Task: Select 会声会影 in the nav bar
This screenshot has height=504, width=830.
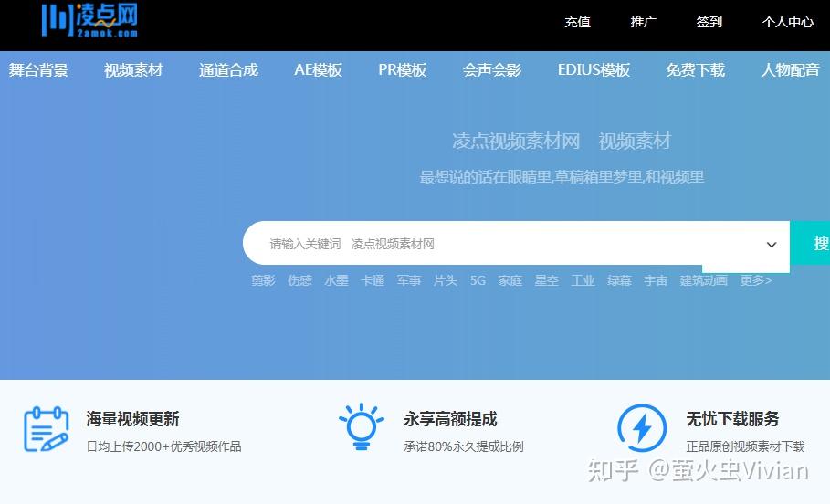Action: (x=492, y=70)
